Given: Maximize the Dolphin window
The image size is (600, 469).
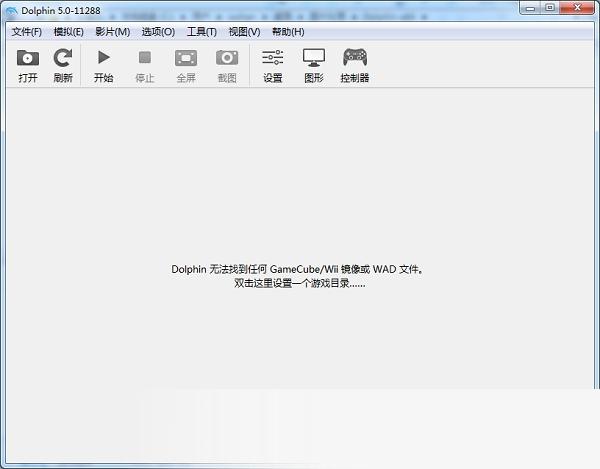Looking at the screenshot, I should tap(550, 8).
